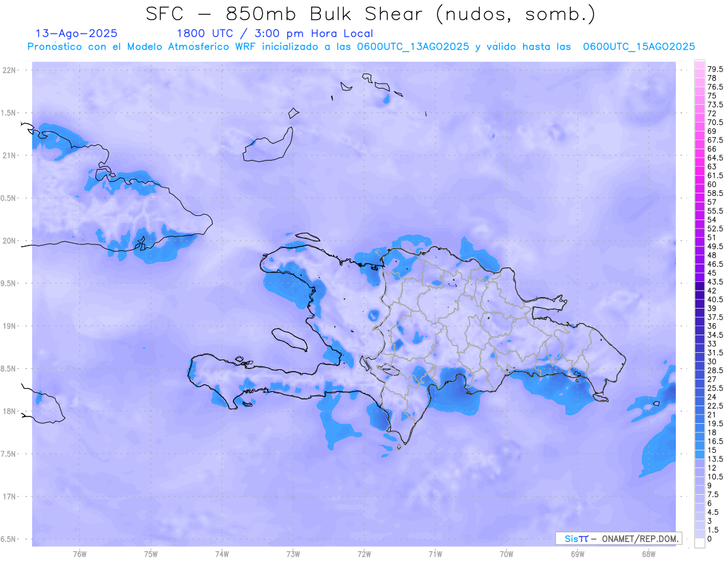Click the valid-until stamp "0600UTC_15AGO2025"
The width and height of the screenshot is (728, 562).
639,47
